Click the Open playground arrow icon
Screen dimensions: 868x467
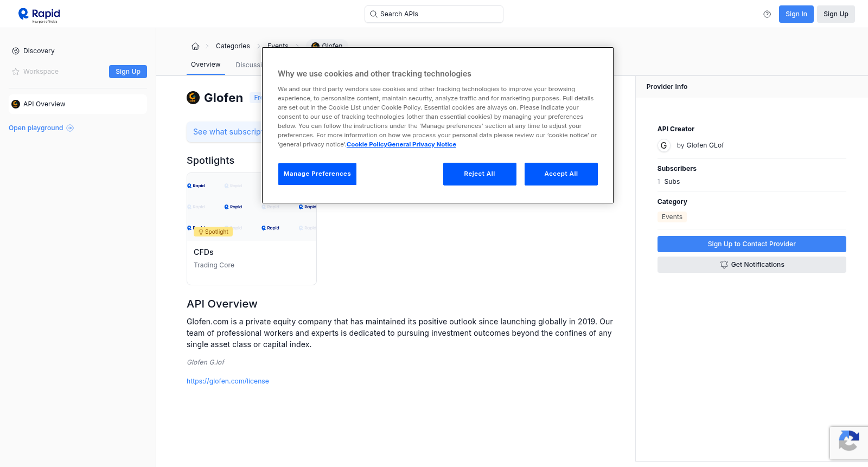pos(70,128)
